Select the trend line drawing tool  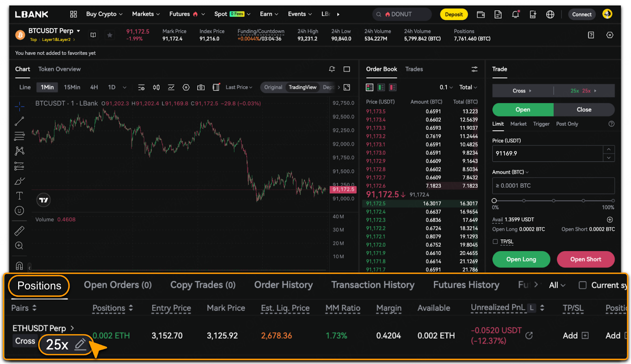19,121
